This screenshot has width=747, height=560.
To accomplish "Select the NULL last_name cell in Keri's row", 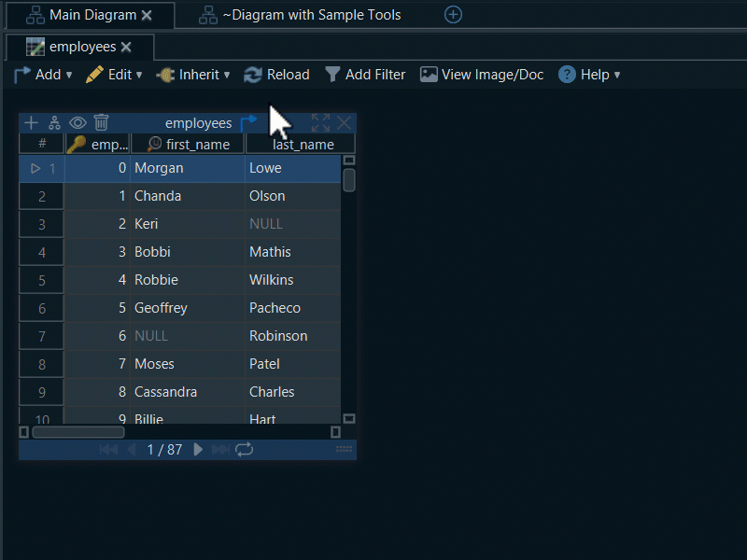I will coord(293,224).
